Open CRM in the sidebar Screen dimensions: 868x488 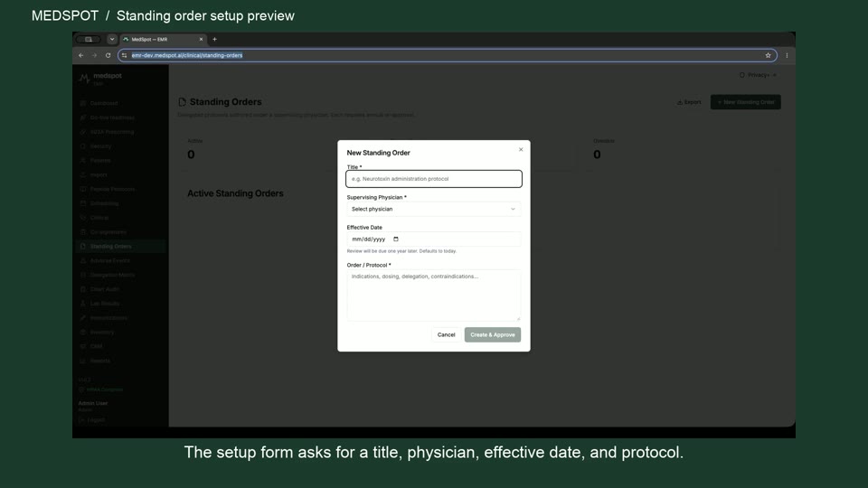click(97, 346)
